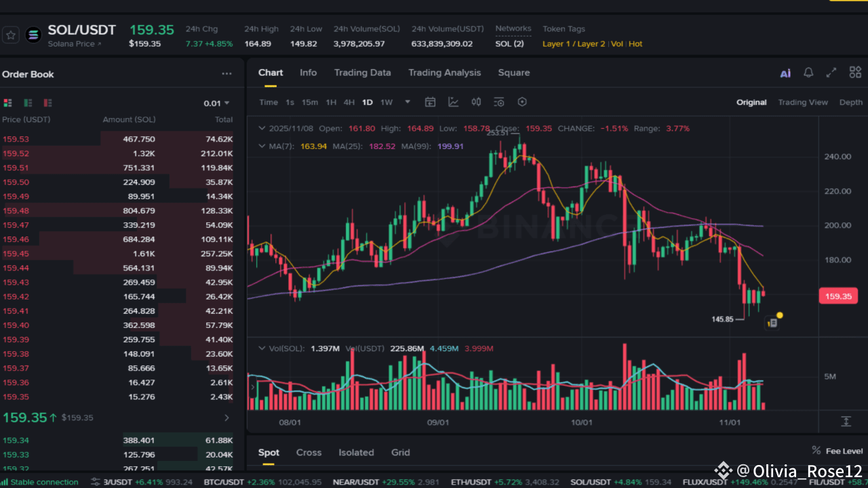Expand the chart to fullscreen
The image size is (868, 488).
(x=831, y=73)
